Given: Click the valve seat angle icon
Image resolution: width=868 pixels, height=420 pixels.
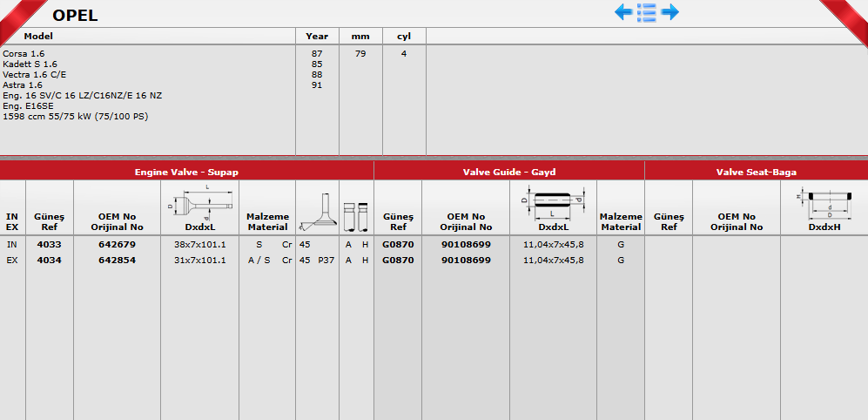Looking at the screenshot, I should 317,213.
